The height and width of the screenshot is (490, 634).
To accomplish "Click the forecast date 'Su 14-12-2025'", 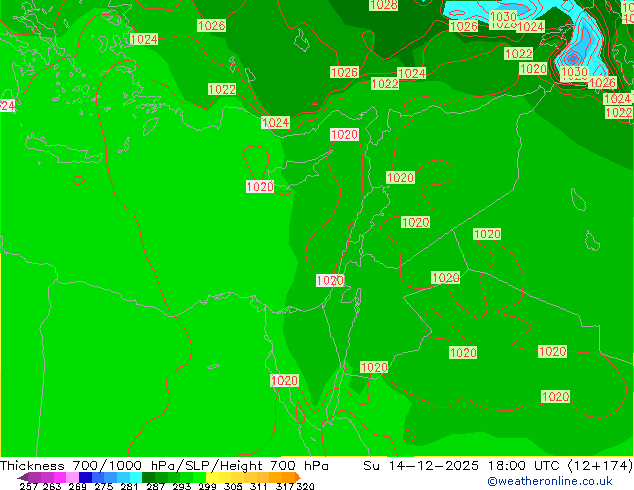I will 421,466.
